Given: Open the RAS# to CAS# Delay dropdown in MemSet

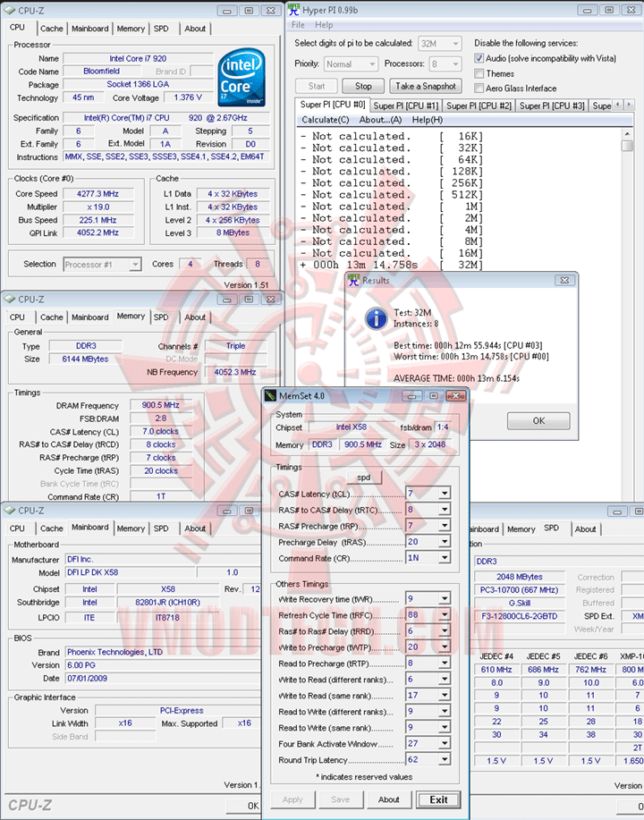Looking at the screenshot, I should point(445,510).
